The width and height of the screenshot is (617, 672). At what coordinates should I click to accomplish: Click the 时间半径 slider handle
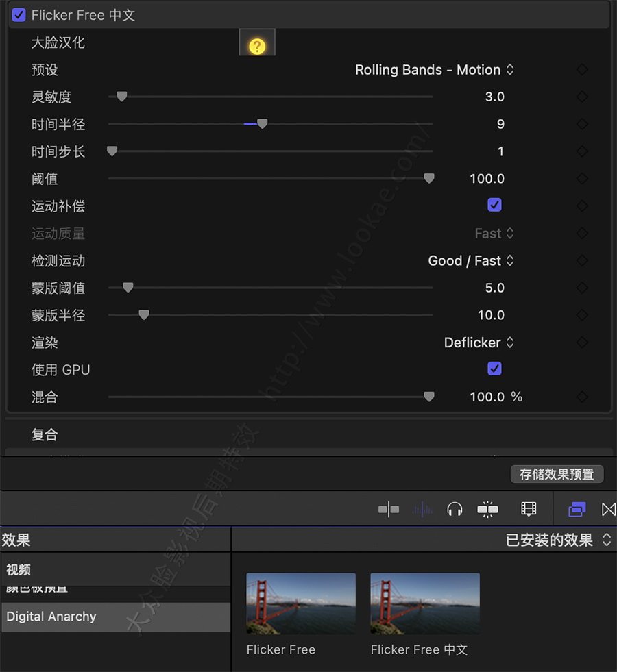tap(263, 124)
